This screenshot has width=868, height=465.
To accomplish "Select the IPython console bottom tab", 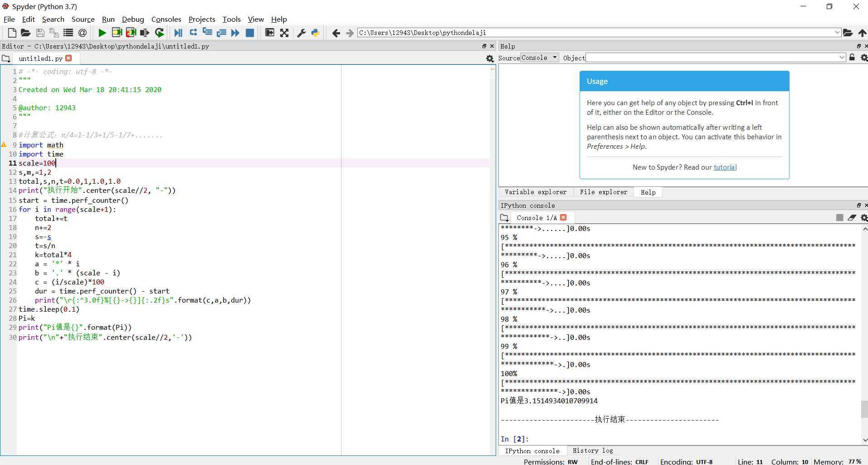I will coord(532,450).
